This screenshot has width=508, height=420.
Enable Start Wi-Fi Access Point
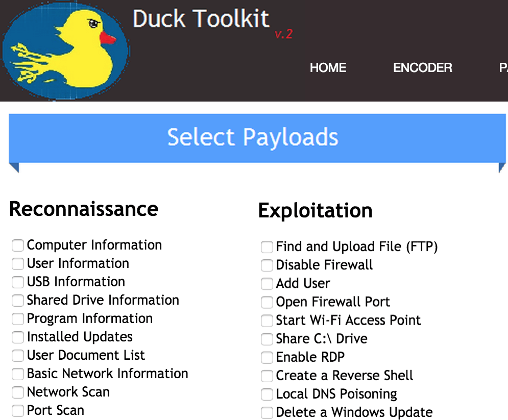(x=267, y=321)
